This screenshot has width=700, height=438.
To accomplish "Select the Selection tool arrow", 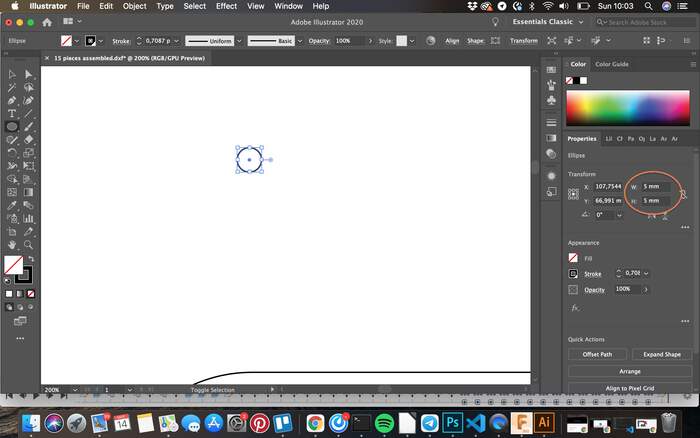I will click(x=12, y=74).
